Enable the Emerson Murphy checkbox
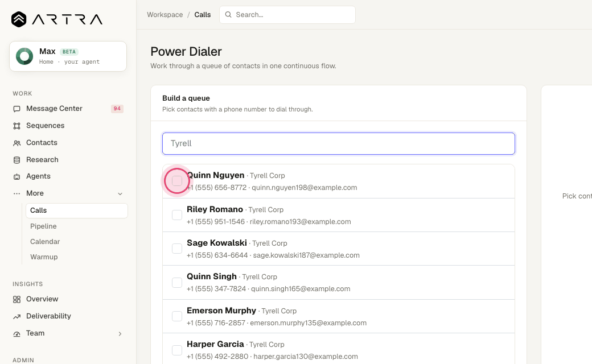592x364 pixels. pyautogui.click(x=176, y=316)
